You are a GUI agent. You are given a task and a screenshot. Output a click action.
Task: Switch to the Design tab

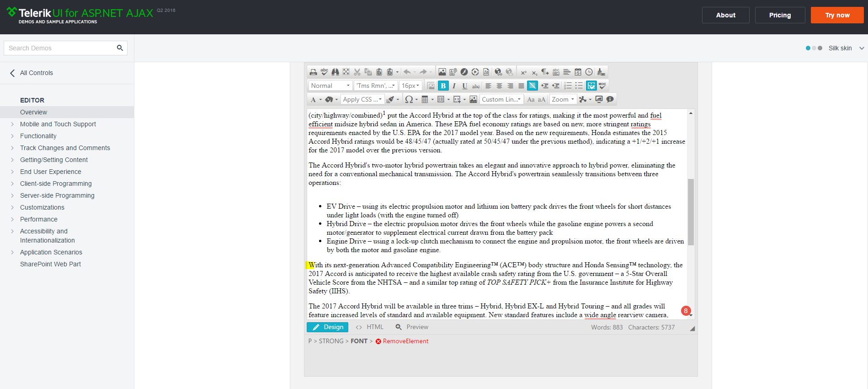327,327
